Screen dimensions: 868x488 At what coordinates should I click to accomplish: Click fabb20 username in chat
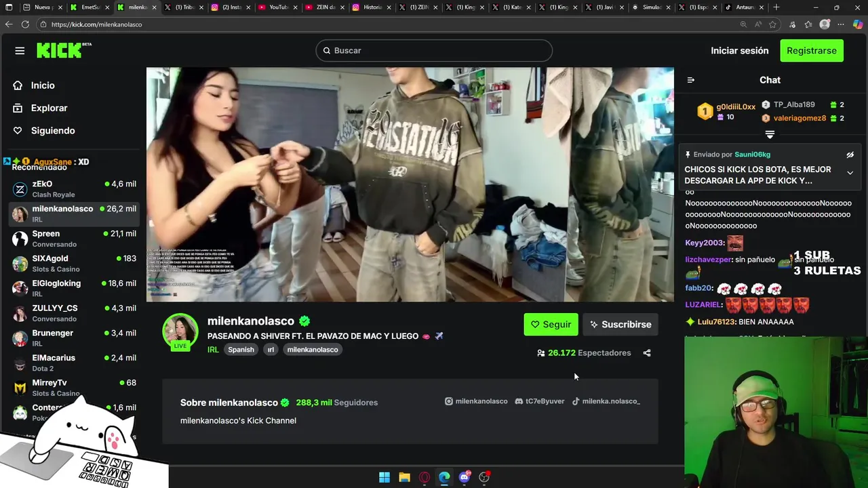(x=698, y=289)
